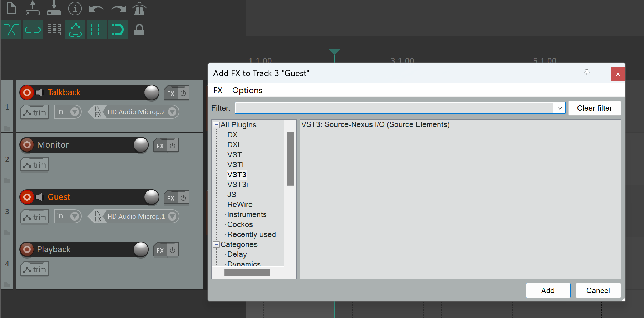Toggle record arm on Playback track

point(27,249)
